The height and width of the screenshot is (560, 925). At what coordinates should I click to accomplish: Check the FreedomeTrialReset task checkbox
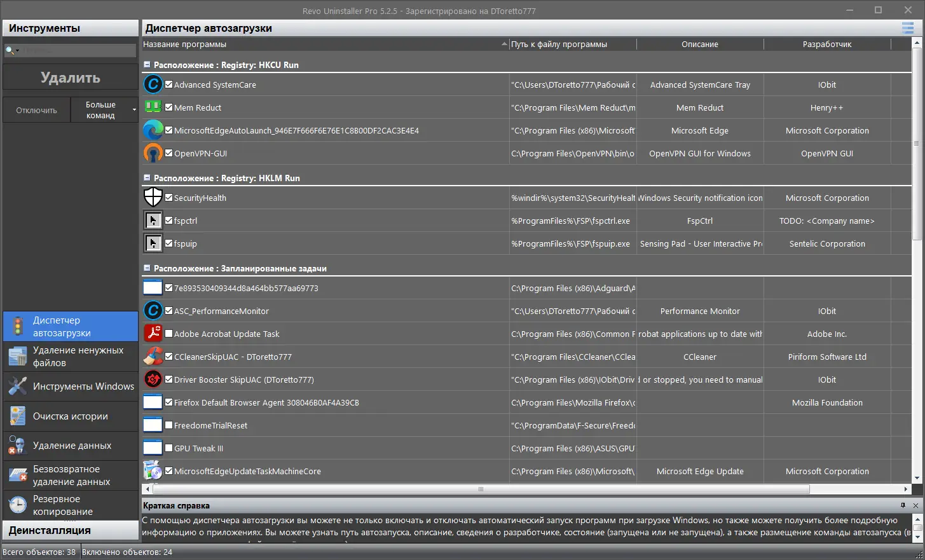(x=169, y=425)
